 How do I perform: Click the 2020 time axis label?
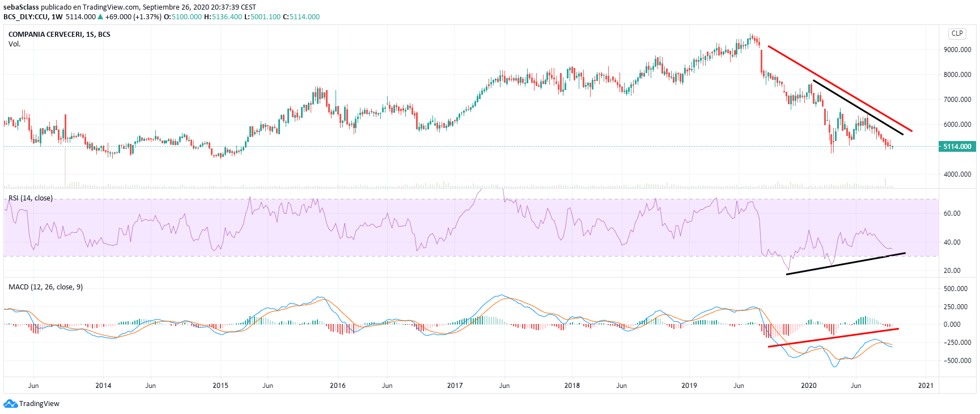pyautogui.click(x=809, y=386)
